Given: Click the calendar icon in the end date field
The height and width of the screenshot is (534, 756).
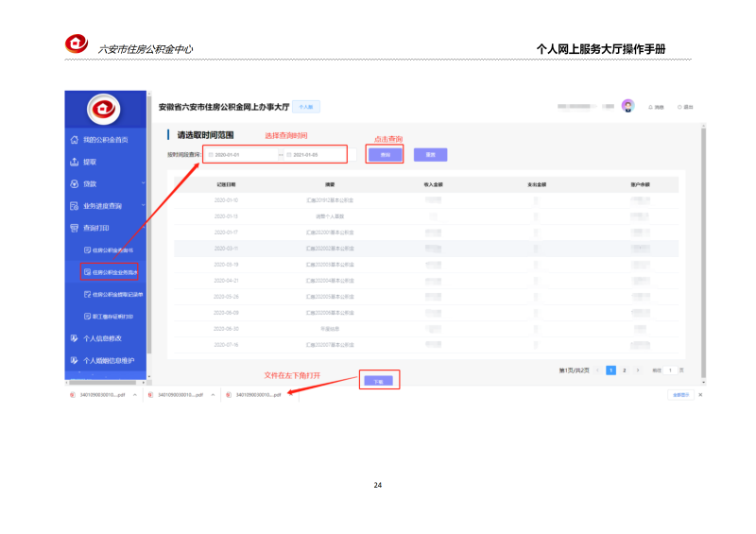Looking at the screenshot, I should click(x=289, y=155).
